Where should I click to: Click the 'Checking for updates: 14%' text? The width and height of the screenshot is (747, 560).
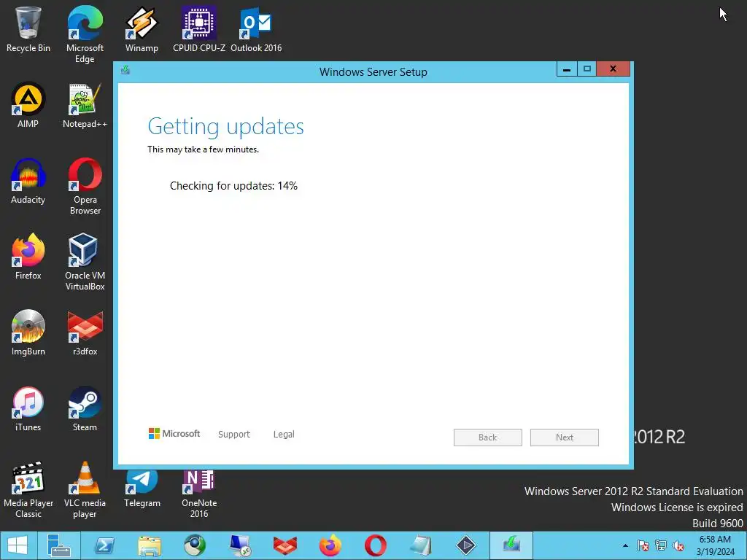click(233, 186)
